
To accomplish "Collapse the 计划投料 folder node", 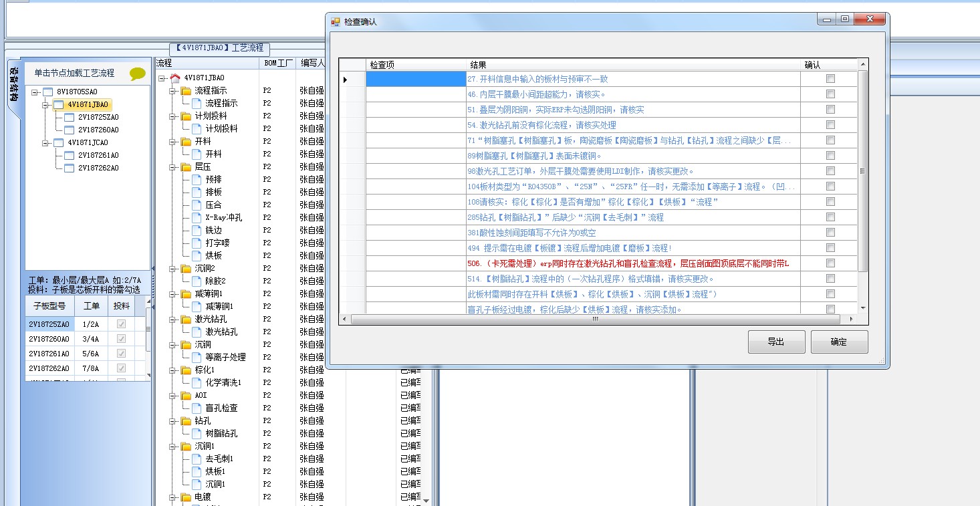I will tap(172, 116).
